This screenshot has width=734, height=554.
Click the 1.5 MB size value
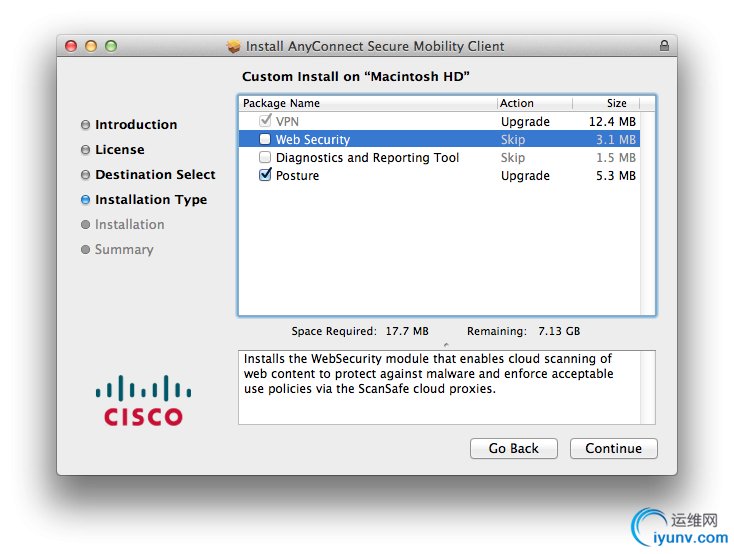[x=616, y=158]
